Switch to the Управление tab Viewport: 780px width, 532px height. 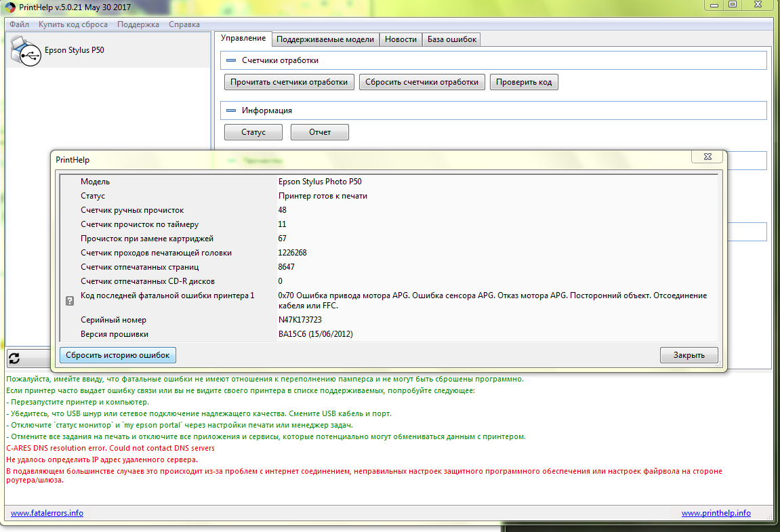coord(243,39)
